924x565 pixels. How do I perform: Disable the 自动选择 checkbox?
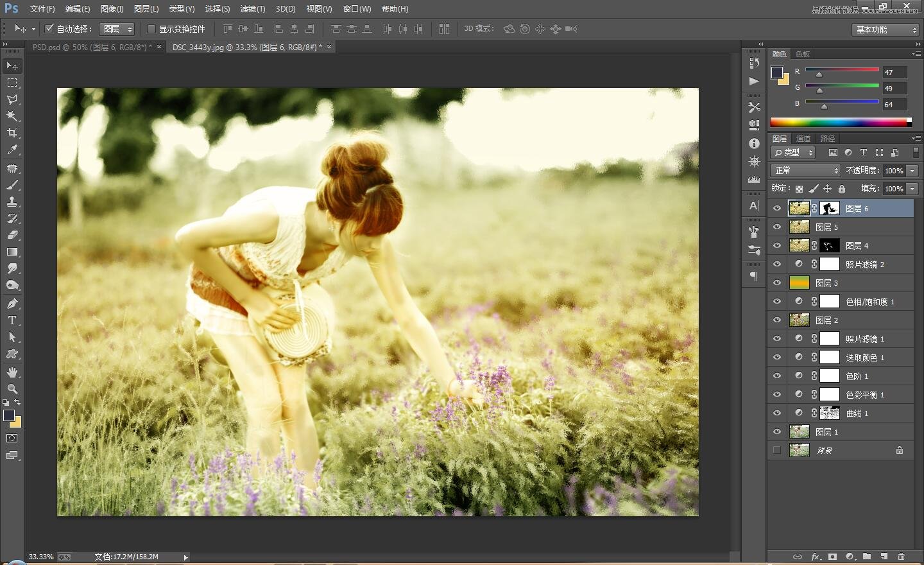49,28
